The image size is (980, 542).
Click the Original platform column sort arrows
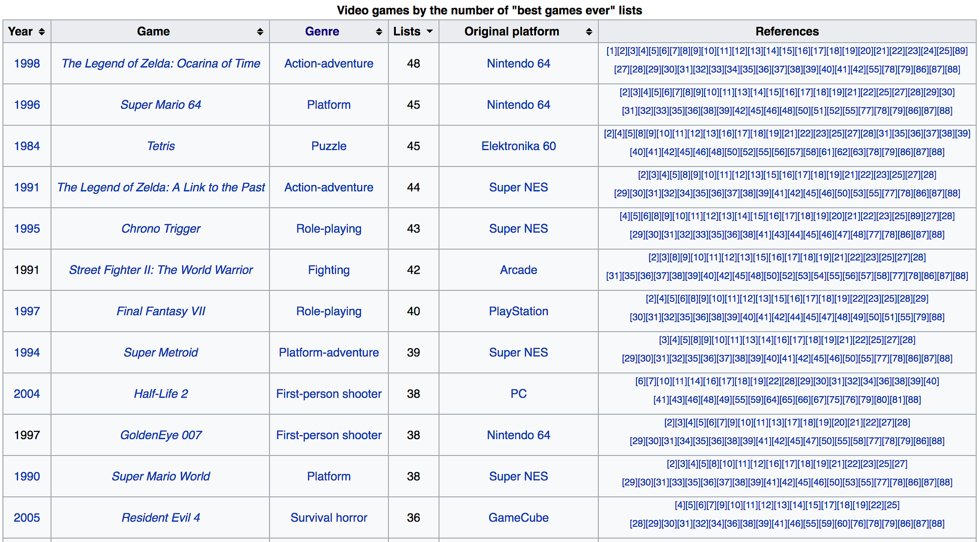pos(589,32)
